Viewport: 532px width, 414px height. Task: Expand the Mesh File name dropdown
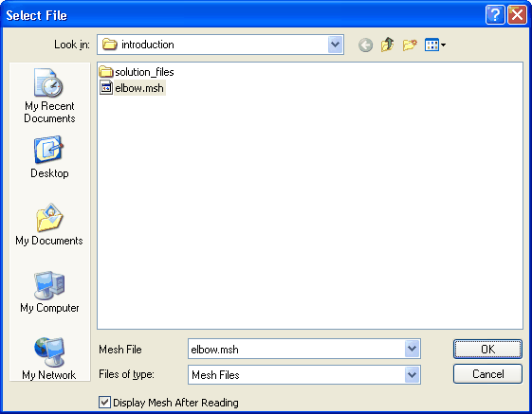click(413, 349)
